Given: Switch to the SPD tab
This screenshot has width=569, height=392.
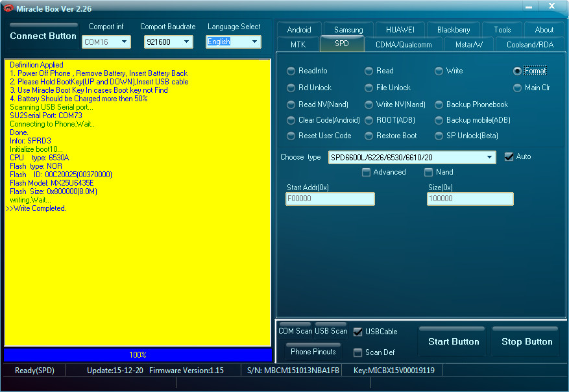Looking at the screenshot, I should tap(342, 43).
